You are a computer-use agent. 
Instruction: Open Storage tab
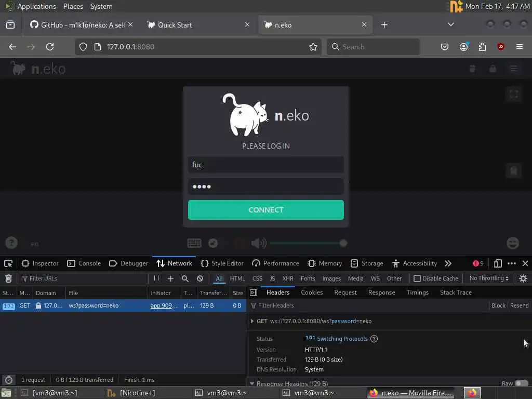[x=367, y=263]
